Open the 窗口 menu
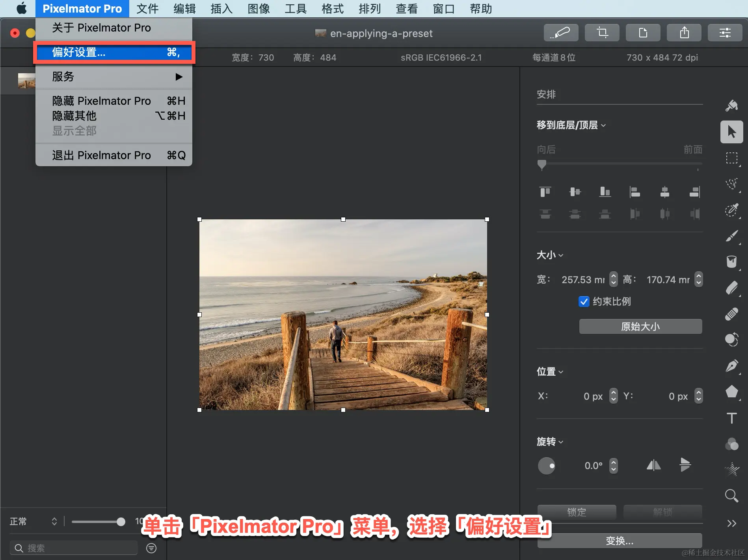 point(444,9)
